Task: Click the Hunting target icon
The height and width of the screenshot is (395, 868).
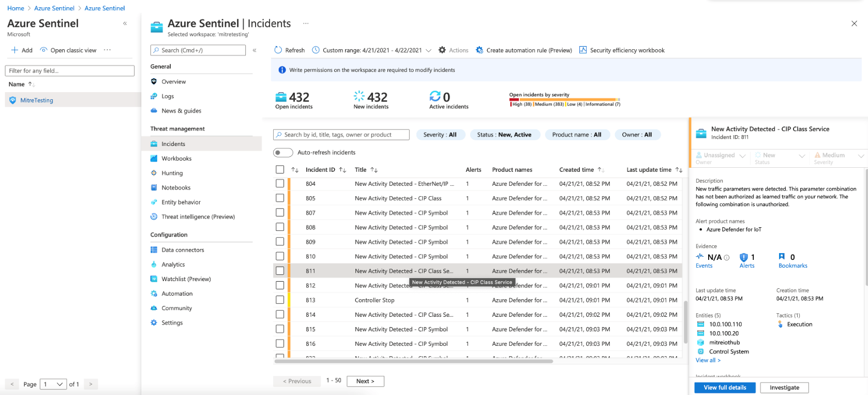Action: 154,173
